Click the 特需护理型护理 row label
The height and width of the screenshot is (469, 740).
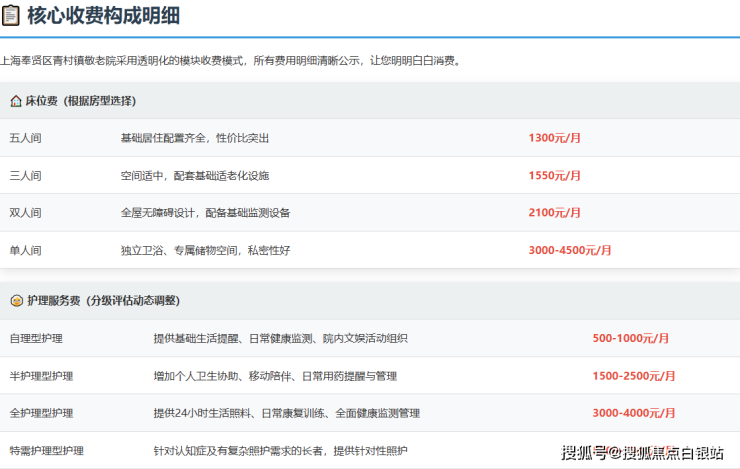(x=46, y=450)
